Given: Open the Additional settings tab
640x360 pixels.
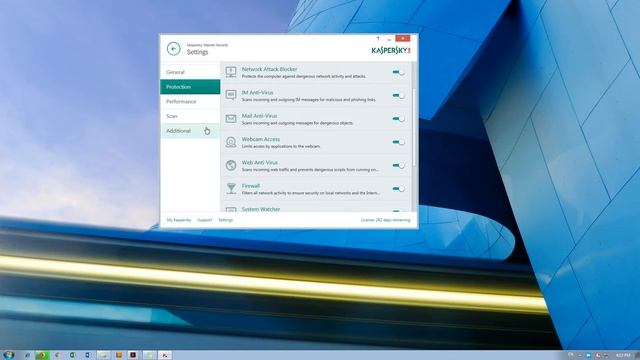Looking at the screenshot, I should pyautogui.click(x=190, y=131).
